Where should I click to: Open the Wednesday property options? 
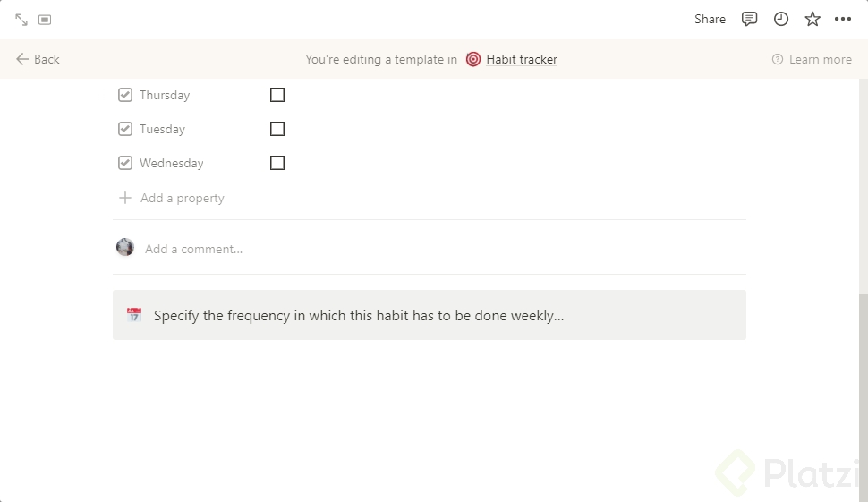(171, 163)
